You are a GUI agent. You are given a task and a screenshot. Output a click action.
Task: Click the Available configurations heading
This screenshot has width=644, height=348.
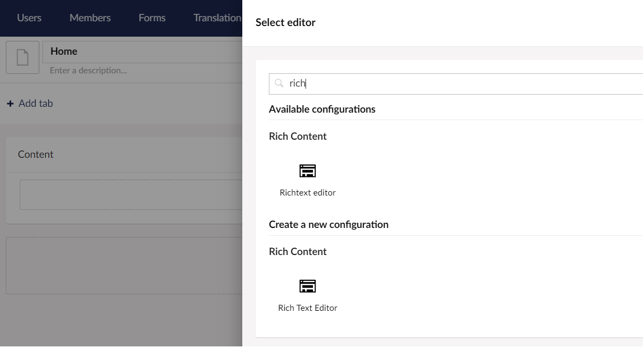click(x=322, y=109)
